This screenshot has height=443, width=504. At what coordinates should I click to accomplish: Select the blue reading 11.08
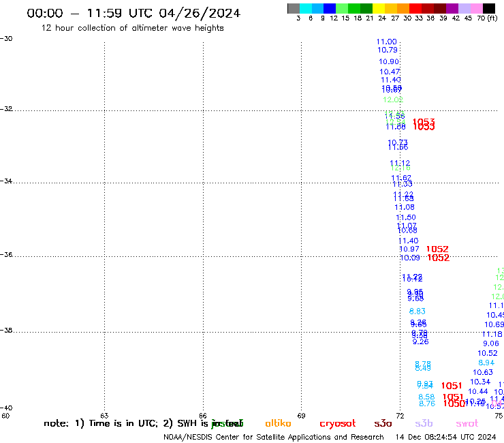(405, 207)
